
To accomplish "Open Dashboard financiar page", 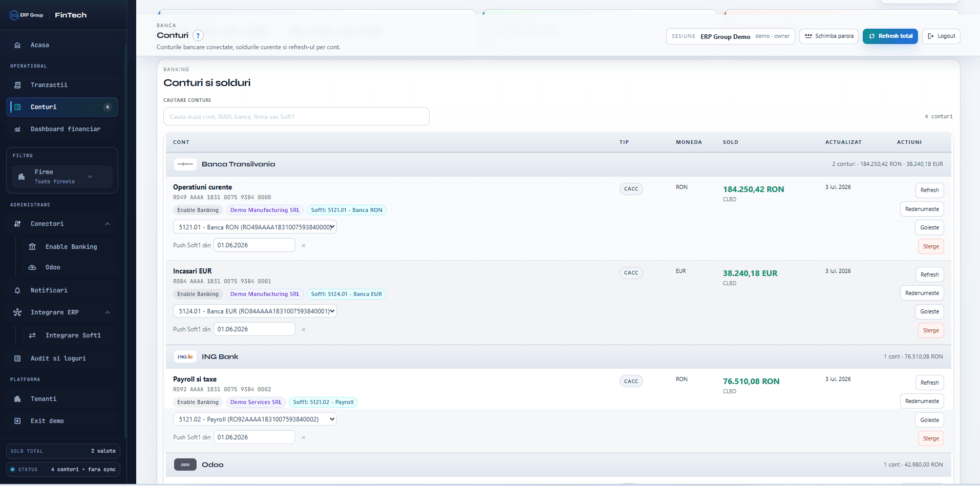I will (62, 129).
